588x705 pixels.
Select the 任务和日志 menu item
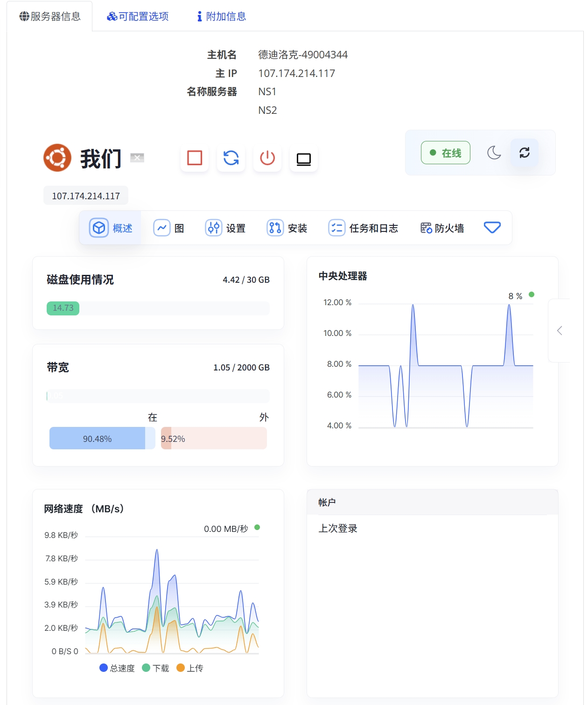pyautogui.click(x=364, y=228)
